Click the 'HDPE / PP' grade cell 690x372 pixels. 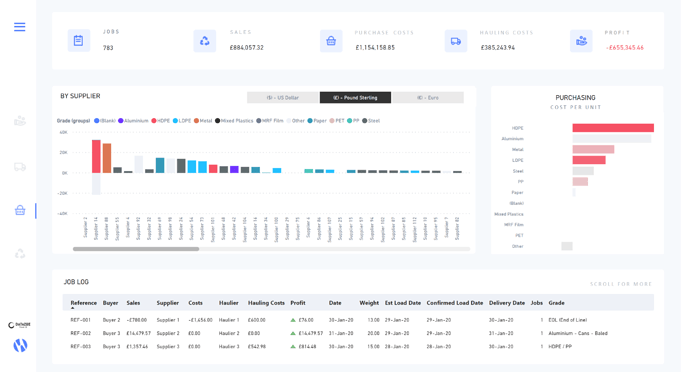[x=560, y=346]
